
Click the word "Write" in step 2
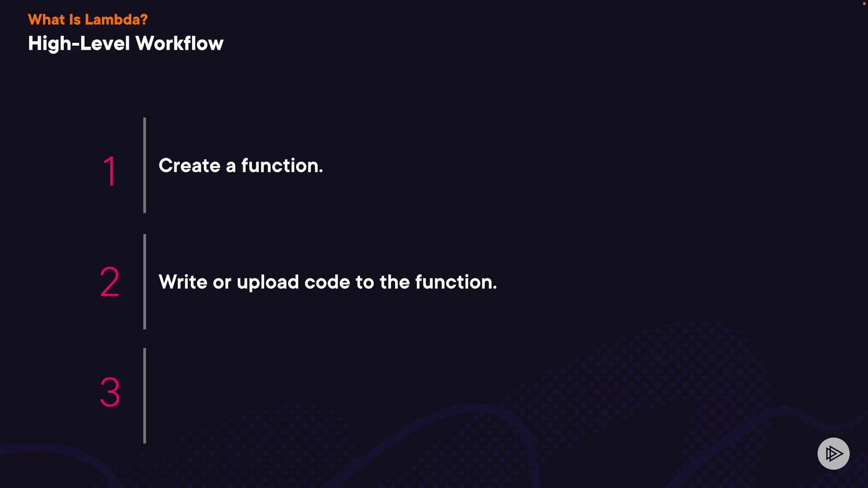coord(183,282)
